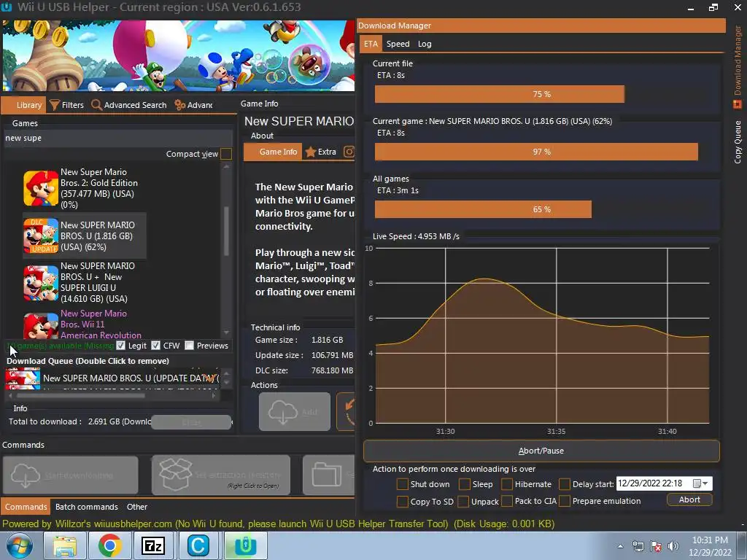Click the games search field containing 'new supe'
The image size is (747, 560).
tap(117, 138)
